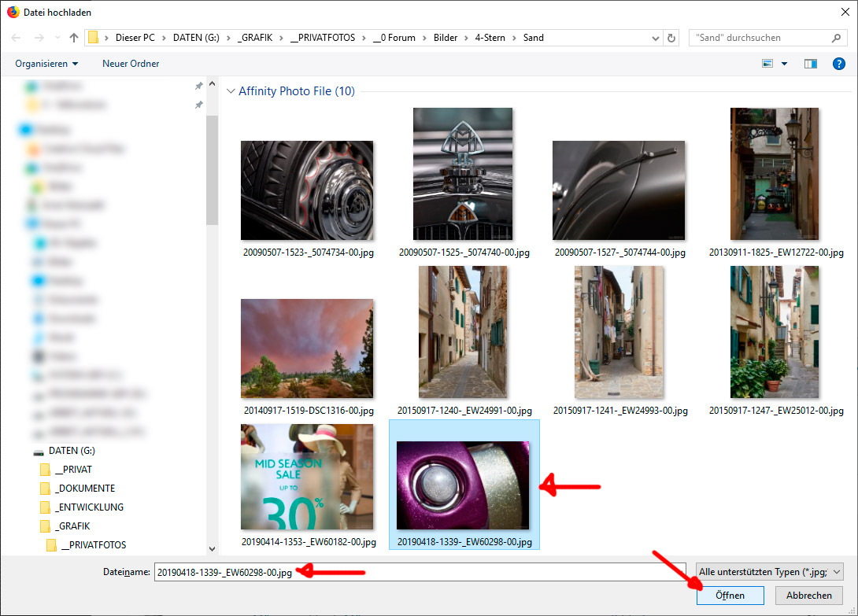858x616 pixels.
Task: Open the Organisieren menu
Action: coord(46,64)
